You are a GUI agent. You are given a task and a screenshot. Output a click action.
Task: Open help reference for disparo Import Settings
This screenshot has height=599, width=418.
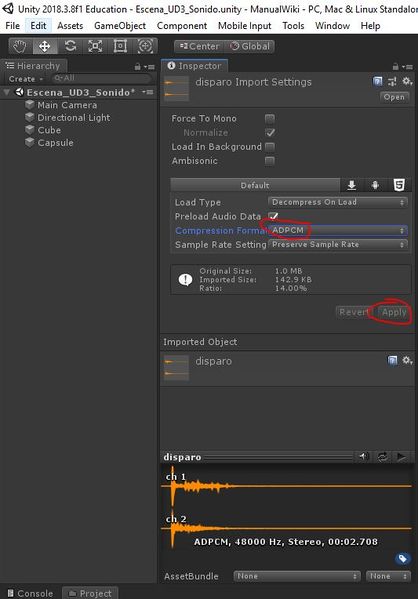[377, 81]
